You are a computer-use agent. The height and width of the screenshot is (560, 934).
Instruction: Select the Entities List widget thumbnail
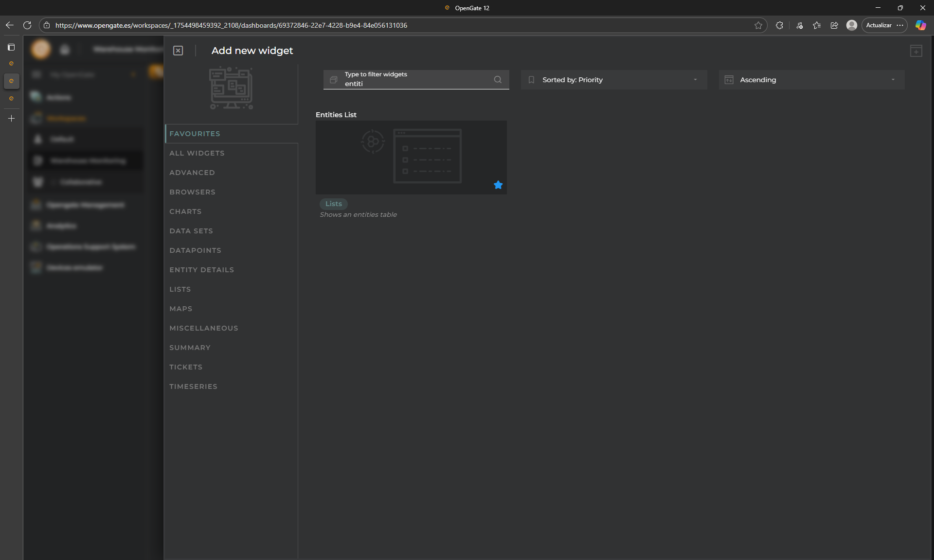click(x=411, y=157)
